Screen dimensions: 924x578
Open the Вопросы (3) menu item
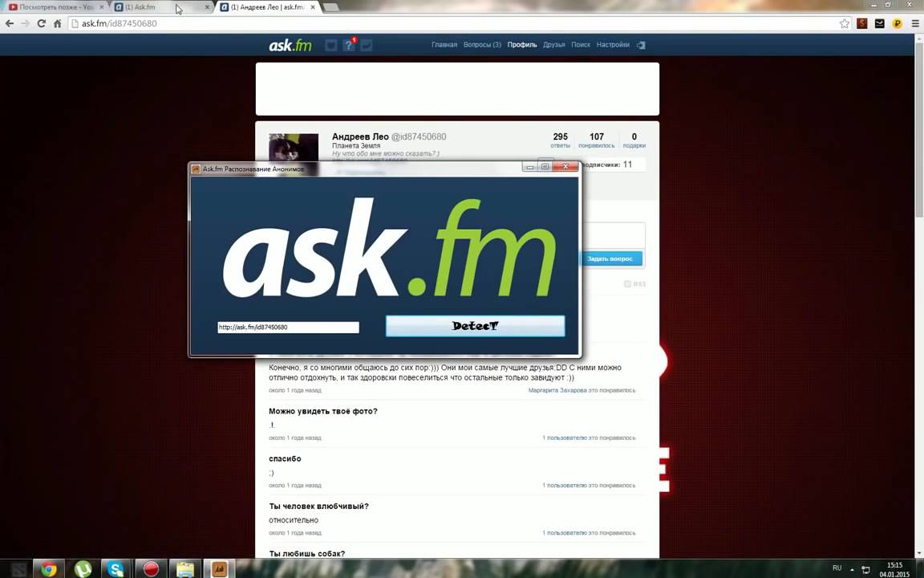(482, 45)
